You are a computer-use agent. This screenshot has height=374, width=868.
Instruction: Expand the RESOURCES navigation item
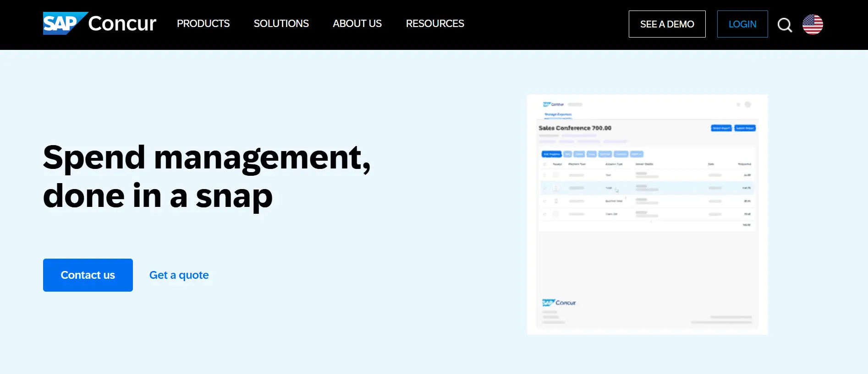point(435,24)
